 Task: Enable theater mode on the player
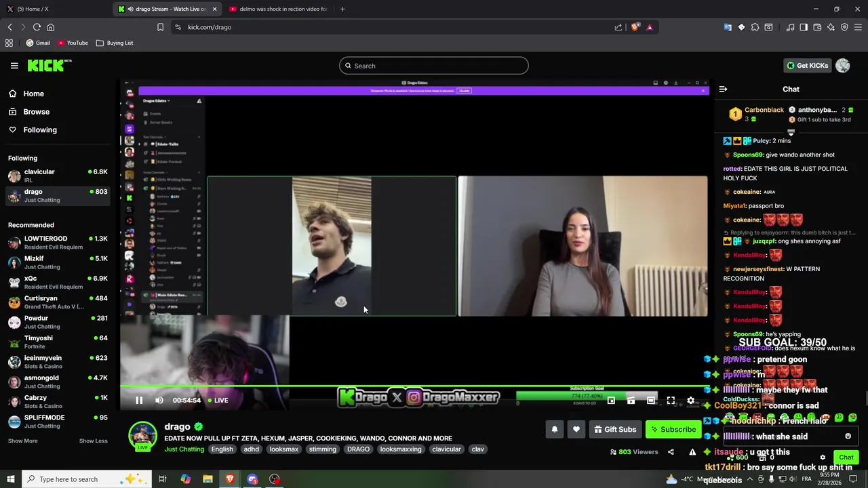pos(651,401)
